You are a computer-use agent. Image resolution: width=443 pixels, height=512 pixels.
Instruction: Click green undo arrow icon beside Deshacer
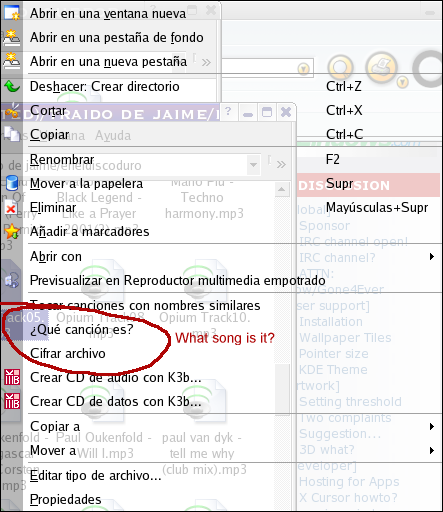tap(12, 87)
